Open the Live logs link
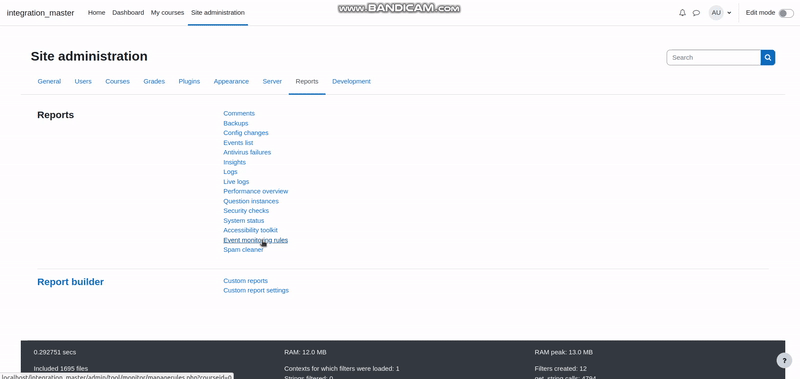This screenshot has width=800, height=379. (x=236, y=182)
